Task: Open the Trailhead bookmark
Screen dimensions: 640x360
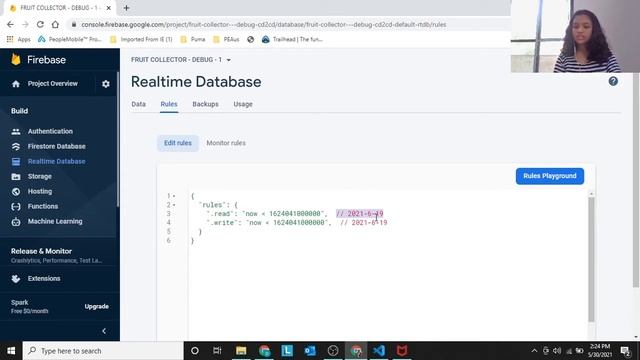Action: pos(292,39)
